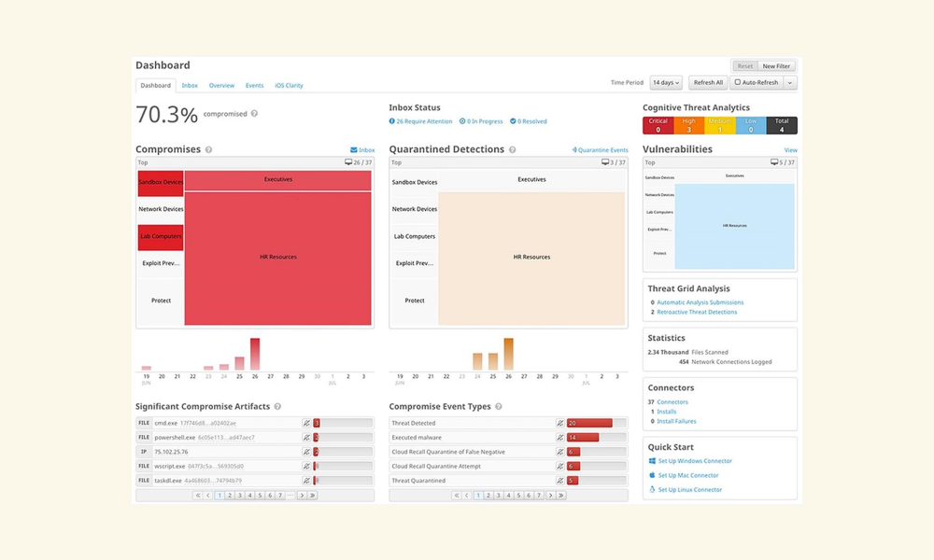Toggle mute on Executed malware event type
934x560 pixels.
[x=559, y=438]
